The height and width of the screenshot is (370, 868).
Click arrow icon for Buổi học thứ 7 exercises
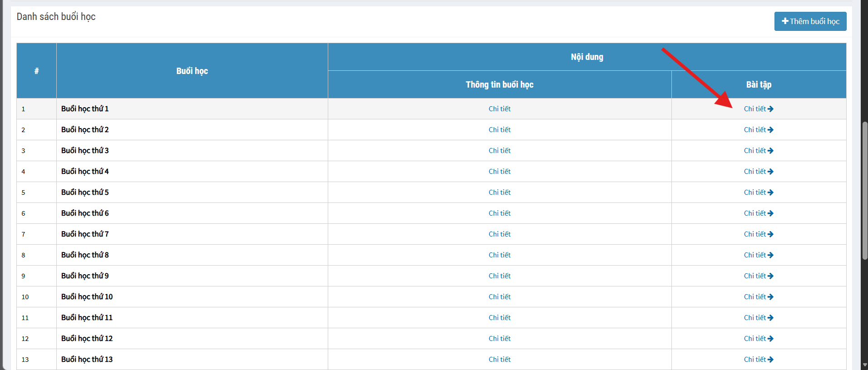point(770,234)
